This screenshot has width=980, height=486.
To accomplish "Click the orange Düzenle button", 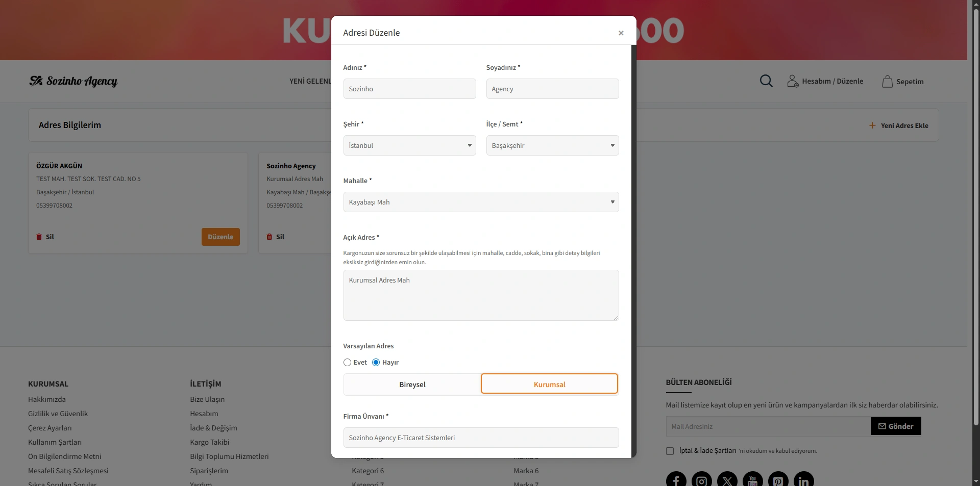I will click(x=220, y=237).
